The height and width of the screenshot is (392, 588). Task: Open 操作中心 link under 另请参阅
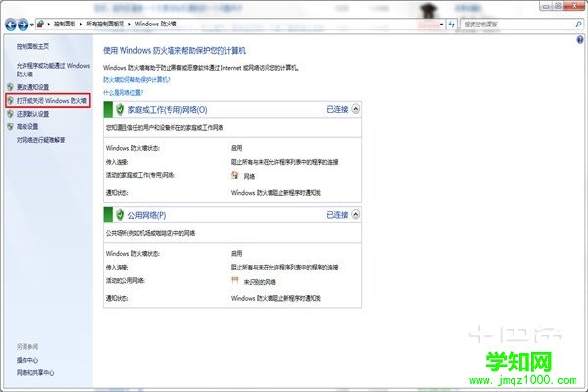tap(27, 360)
